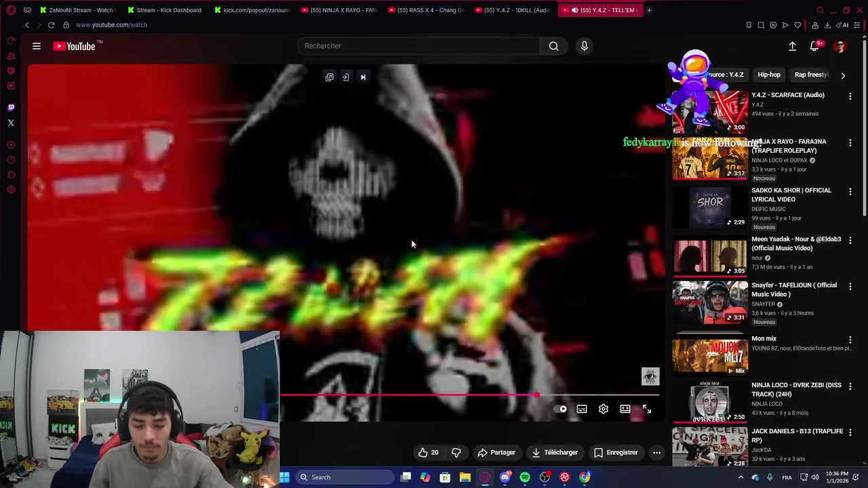Click the pop-out video overlay icon
This screenshot has width=868, height=488.
pos(330,77)
